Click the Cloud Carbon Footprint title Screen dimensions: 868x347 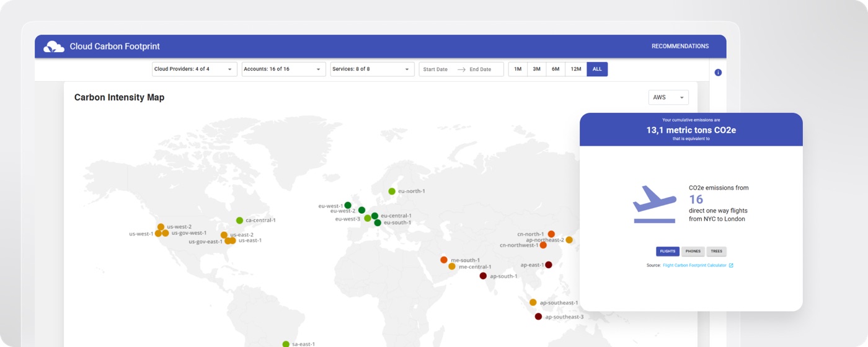pyautogui.click(x=115, y=46)
